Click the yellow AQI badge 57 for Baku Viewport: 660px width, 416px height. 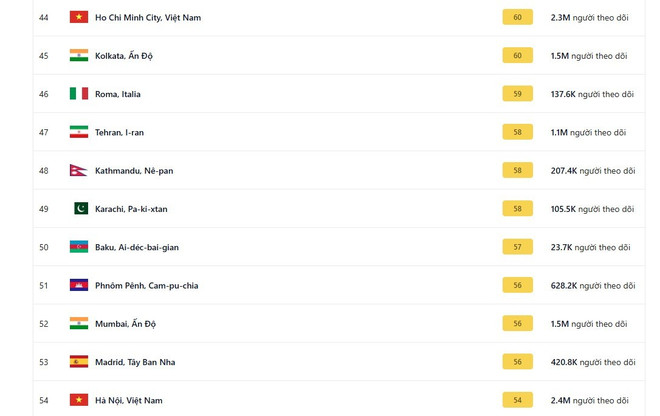[517, 247]
